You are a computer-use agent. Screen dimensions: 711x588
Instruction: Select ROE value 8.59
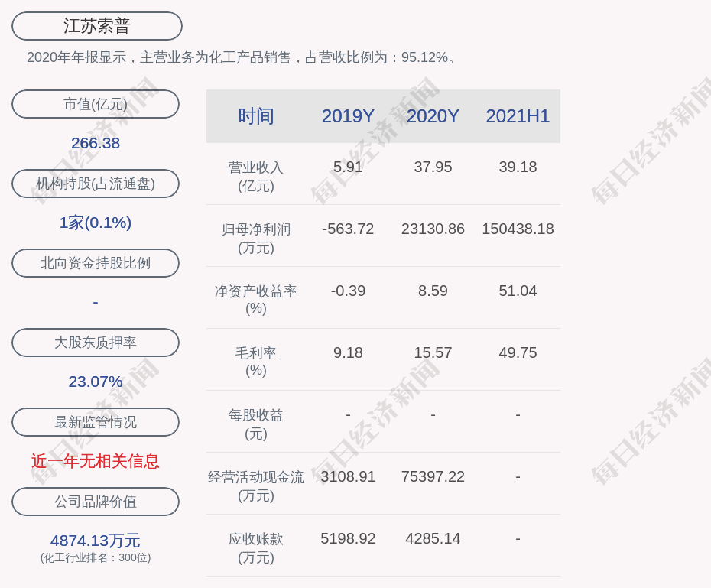tap(433, 291)
